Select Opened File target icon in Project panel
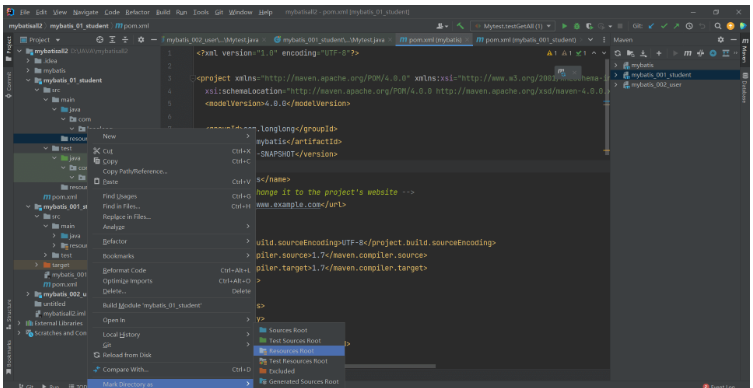The height and width of the screenshot is (388, 753). pyautogui.click(x=100, y=40)
